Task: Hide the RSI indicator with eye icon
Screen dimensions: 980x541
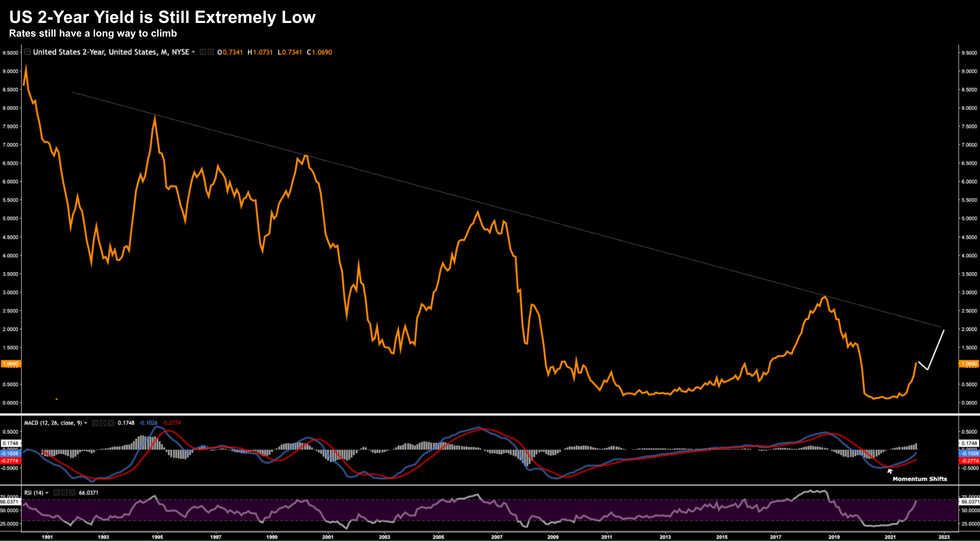Action: tap(57, 493)
